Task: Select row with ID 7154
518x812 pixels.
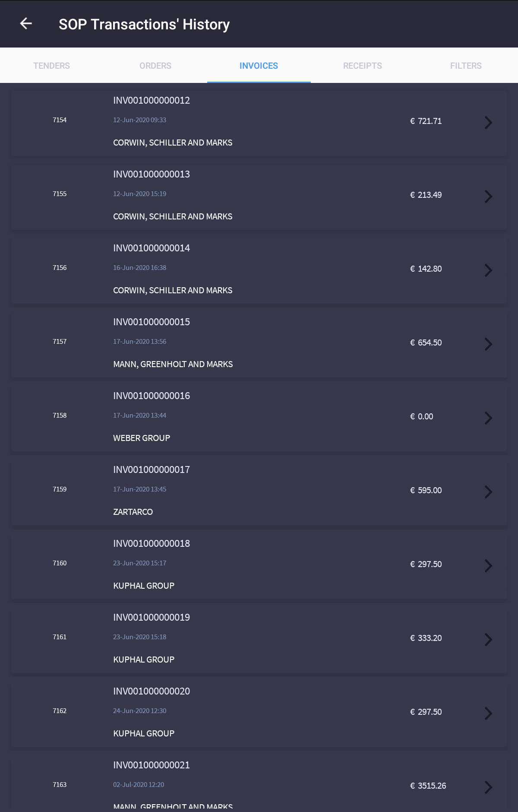Action: (x=60, y=120)
